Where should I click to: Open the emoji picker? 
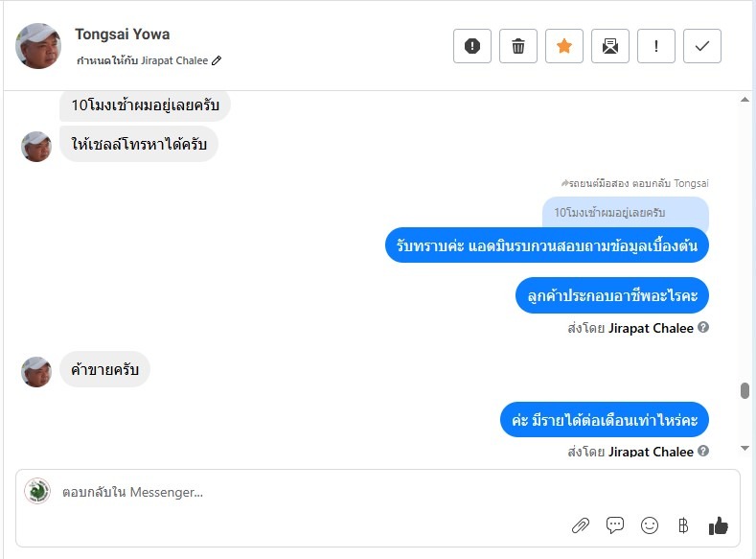click(x=650, y=524)
